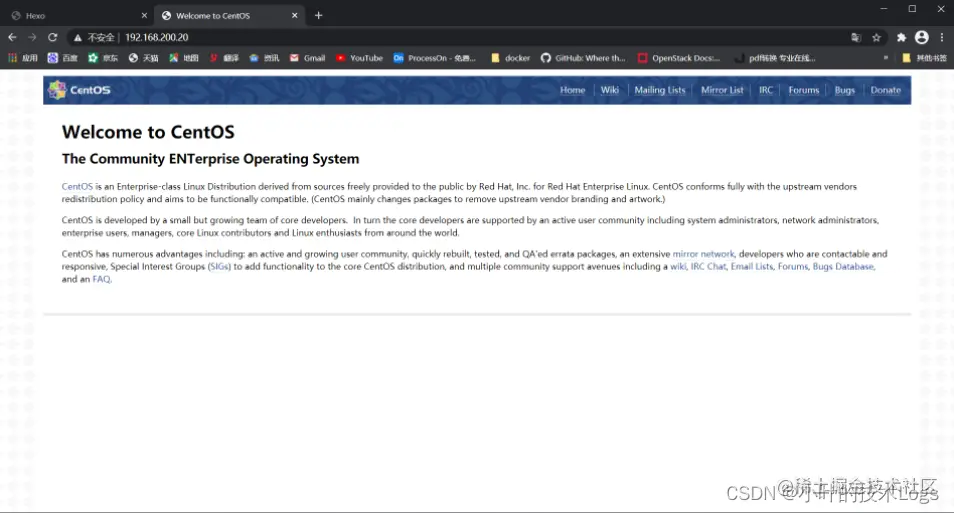The height and width of the screenshot is (513, 954).
Task: Open the OpenStack Docs bookmark
Action: coord(678,58)
